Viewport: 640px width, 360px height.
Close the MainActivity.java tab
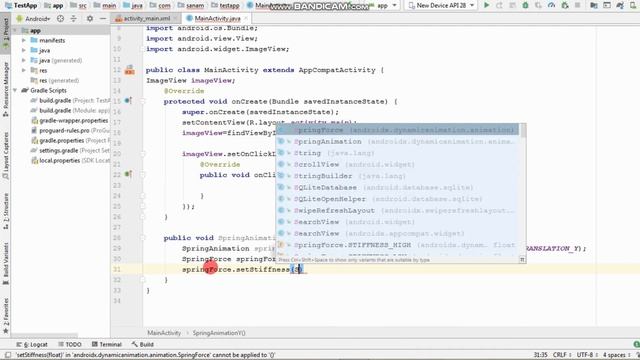[246, 18]
